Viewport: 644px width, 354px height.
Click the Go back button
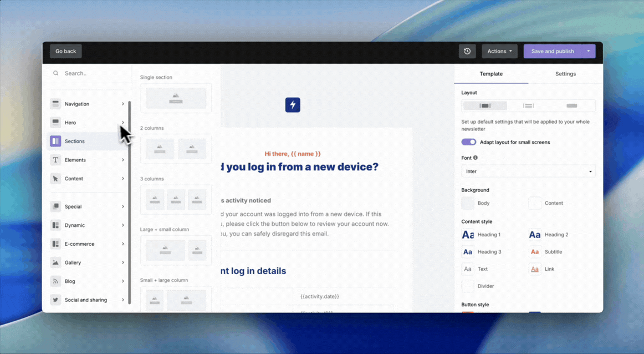[x=65, y=51]
